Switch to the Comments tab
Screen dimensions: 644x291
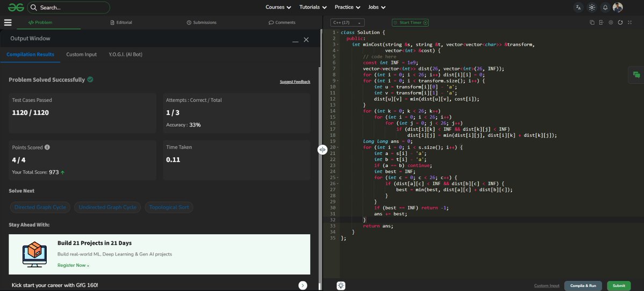(282, 23)
